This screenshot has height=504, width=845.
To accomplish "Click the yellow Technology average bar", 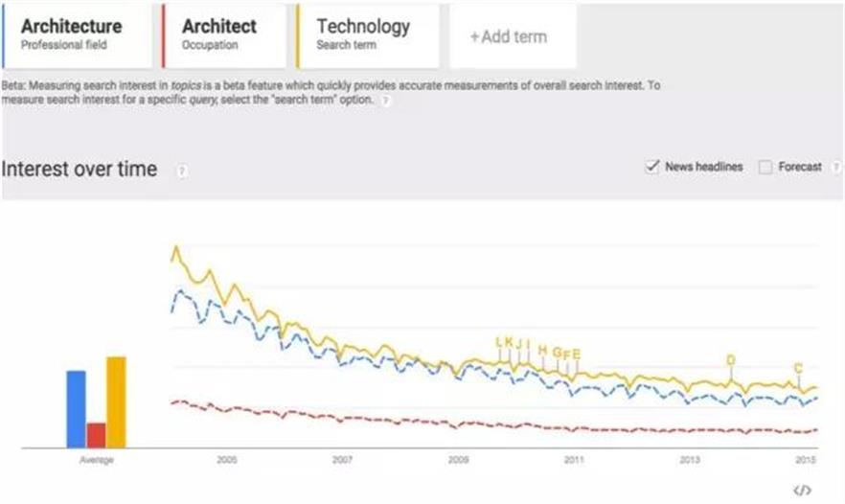I will tap(116, 401).
